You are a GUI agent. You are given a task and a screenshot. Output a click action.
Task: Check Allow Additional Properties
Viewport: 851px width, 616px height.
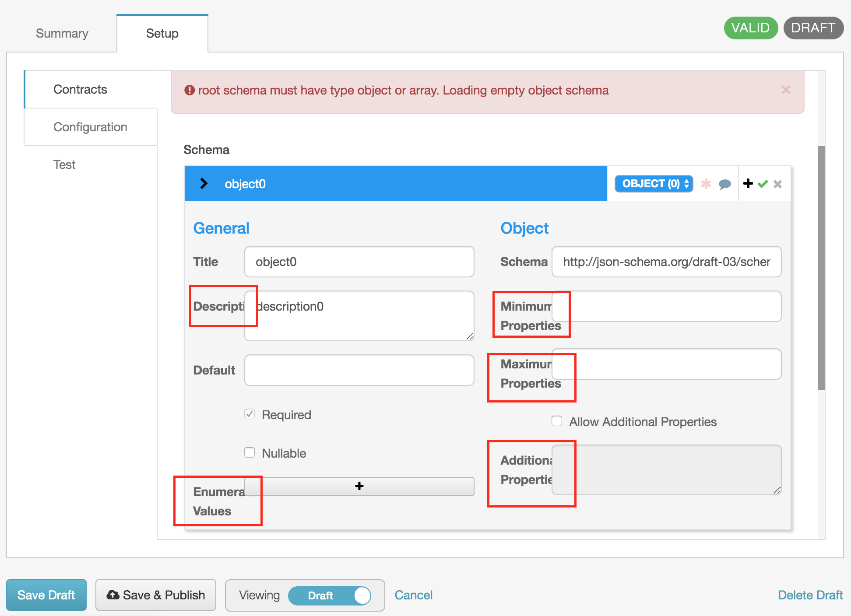[556, 421]
